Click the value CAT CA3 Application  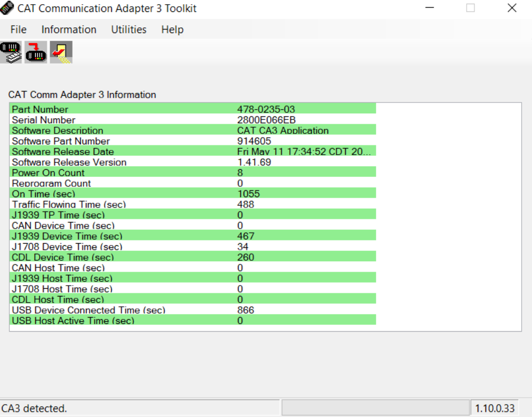point(283,130)
